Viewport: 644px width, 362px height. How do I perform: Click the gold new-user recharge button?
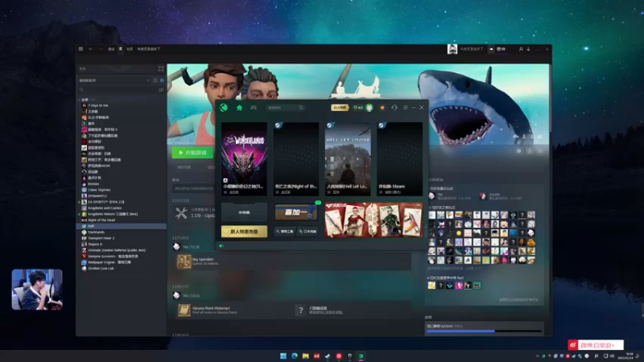(x=245, y=232)
